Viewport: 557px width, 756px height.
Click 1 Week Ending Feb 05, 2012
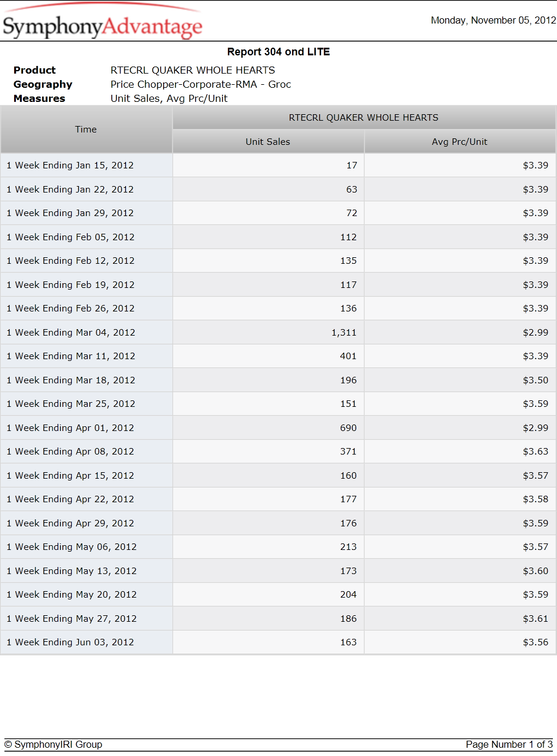(71, 237)
